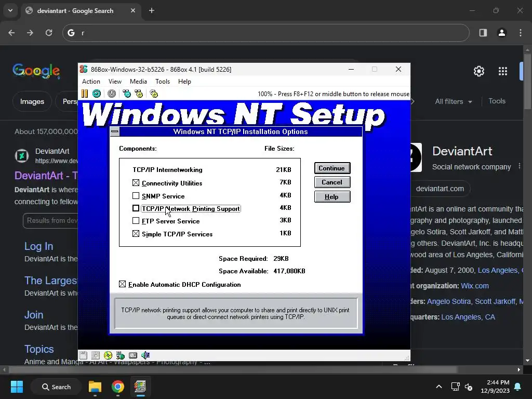Expand the Chrome tab search dropdown

pos(10,10)
